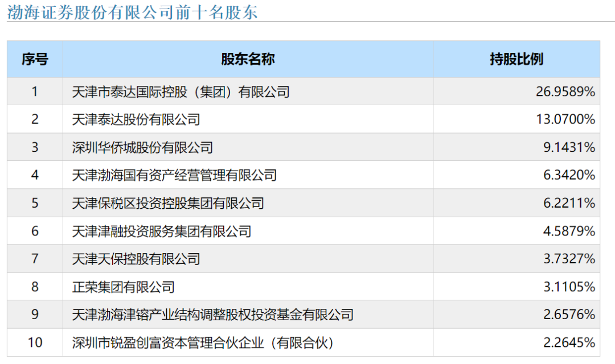Click 天津泰达股份有限公司 shareholder name

point(136,119)
